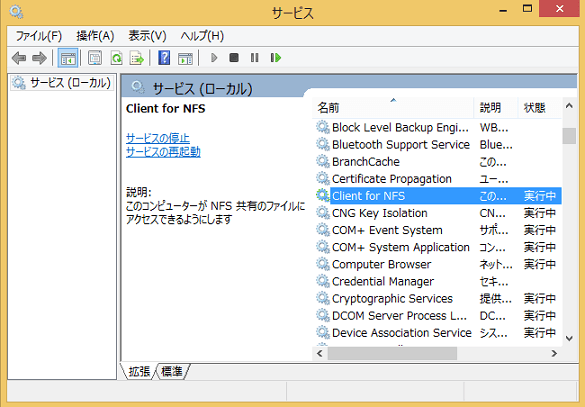
Task: Click the Pause Service icon
Action: (254, 58)
